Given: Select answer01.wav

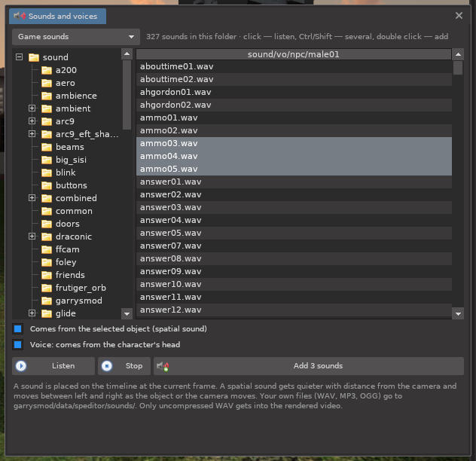Looking at the screenshot, I should [294, 182].
